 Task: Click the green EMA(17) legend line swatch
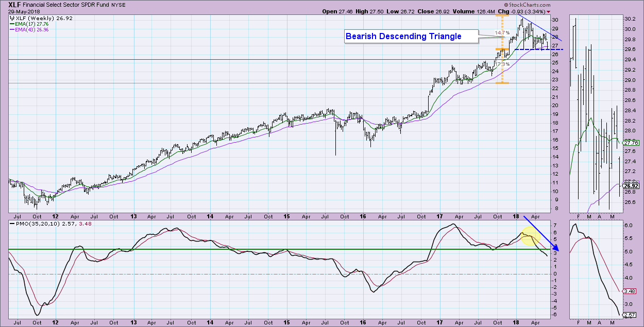pos(13,23)
